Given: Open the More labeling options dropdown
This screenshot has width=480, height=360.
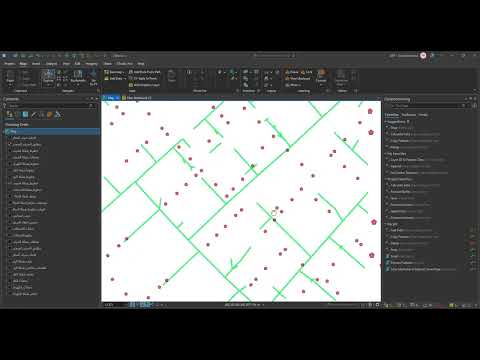Looking at the screenshot, I should pyautogui.click(x=293, y=85).
